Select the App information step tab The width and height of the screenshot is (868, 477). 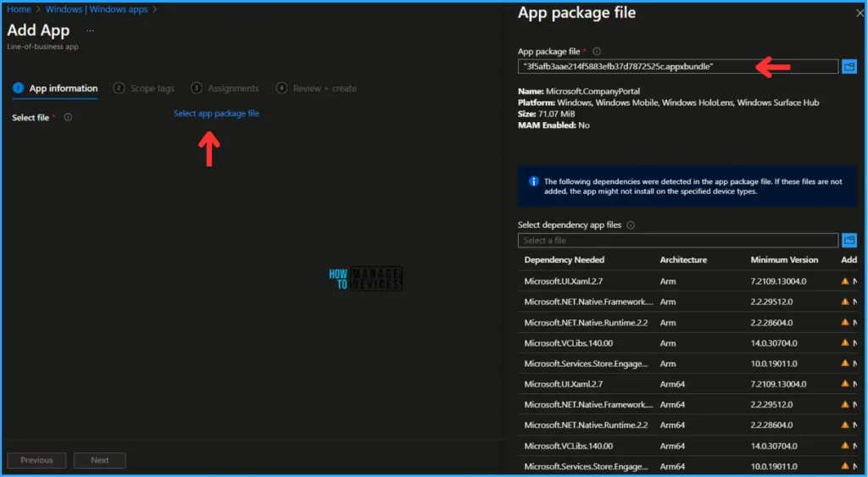(55, 89)
